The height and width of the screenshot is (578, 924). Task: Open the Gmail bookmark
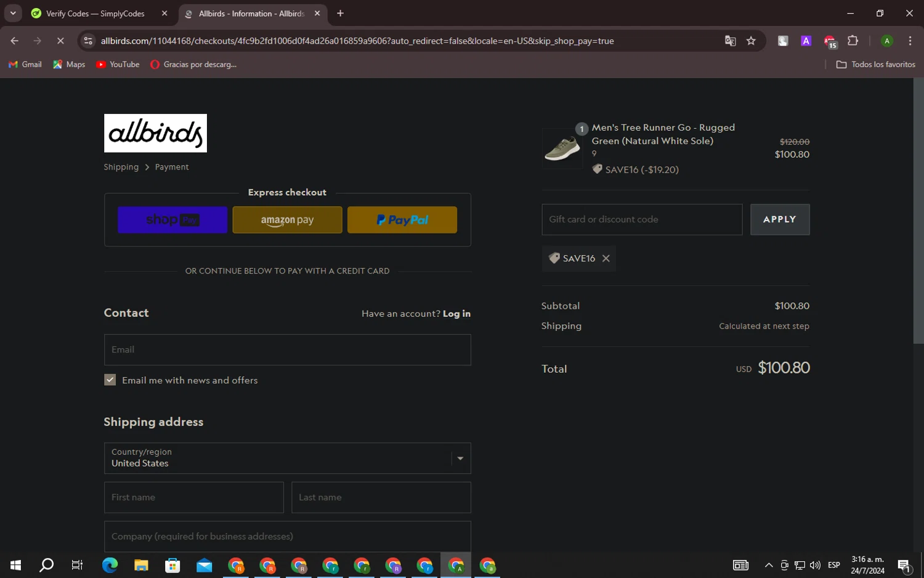pos(25,65)
